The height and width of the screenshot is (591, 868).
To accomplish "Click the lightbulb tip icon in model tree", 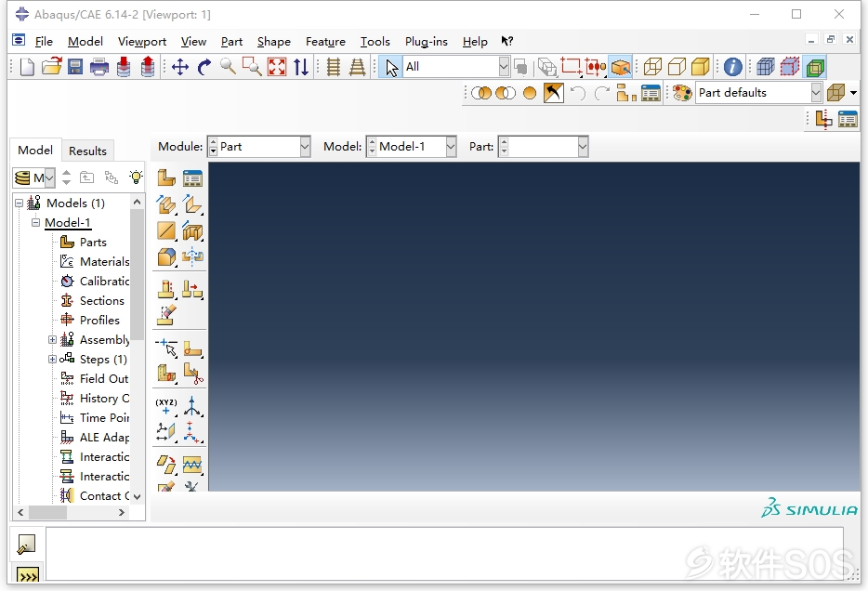I will [x=136, y=177].
